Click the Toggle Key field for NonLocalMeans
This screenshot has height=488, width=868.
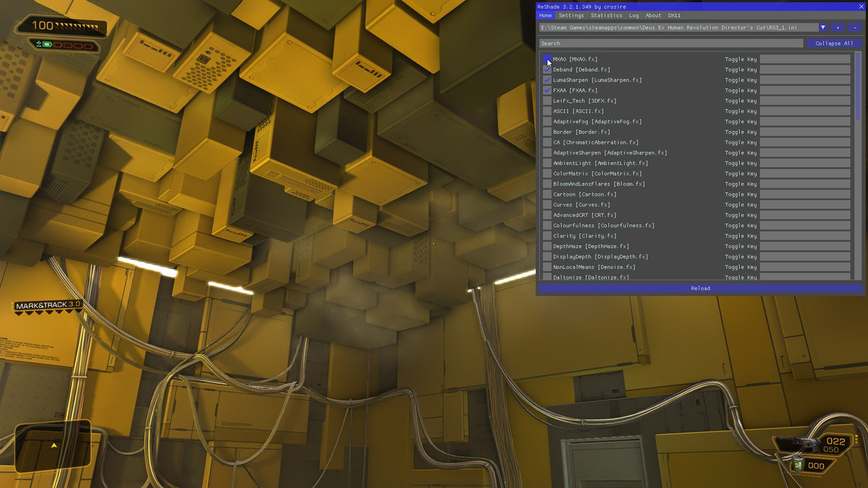805,267
